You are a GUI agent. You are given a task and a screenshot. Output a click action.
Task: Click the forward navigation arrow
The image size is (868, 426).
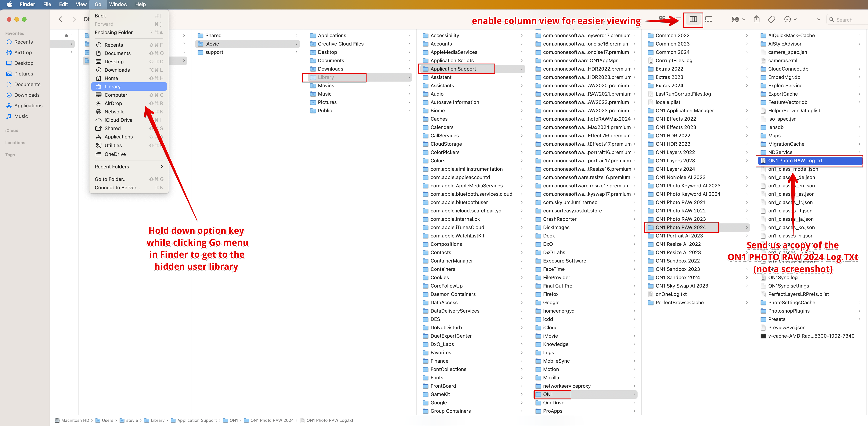[x=74, y=20]
